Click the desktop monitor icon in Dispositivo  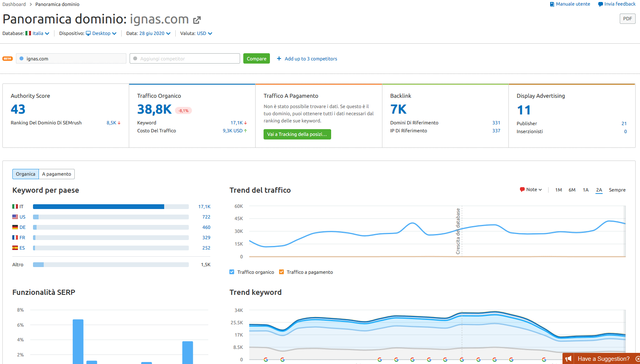click(x=88, y=33)
